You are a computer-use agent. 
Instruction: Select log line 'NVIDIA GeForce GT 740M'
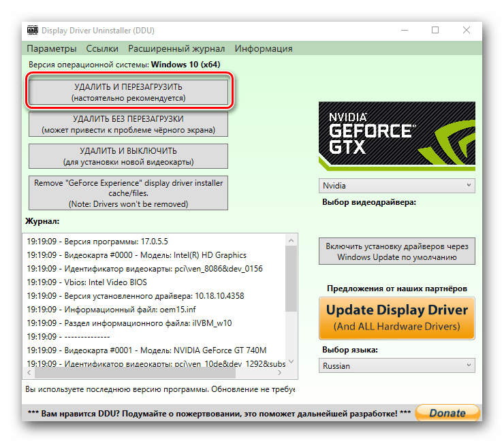(146, 350)
